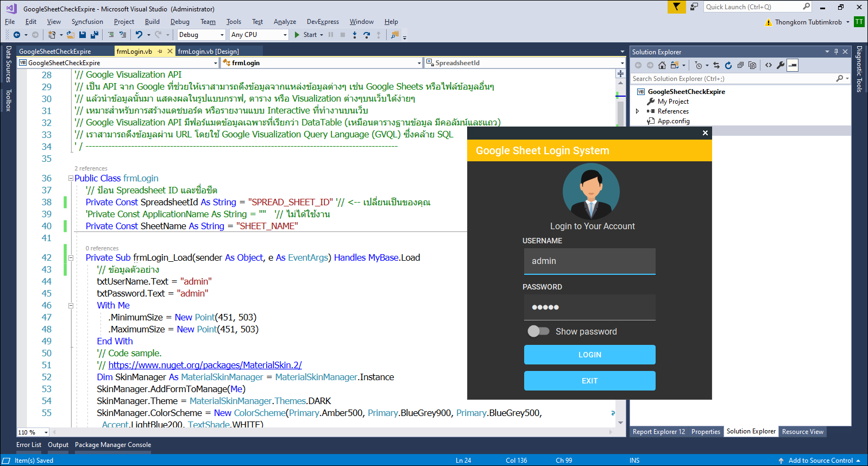The image size is (868, 466).
Task: Open the Error List tab
Action: click(x=29, y=445)
